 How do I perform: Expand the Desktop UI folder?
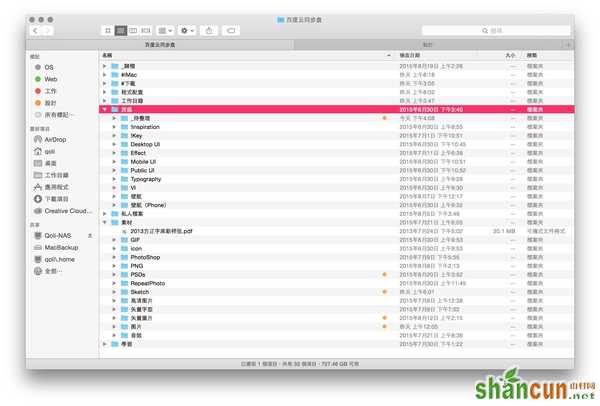(114, 144)
